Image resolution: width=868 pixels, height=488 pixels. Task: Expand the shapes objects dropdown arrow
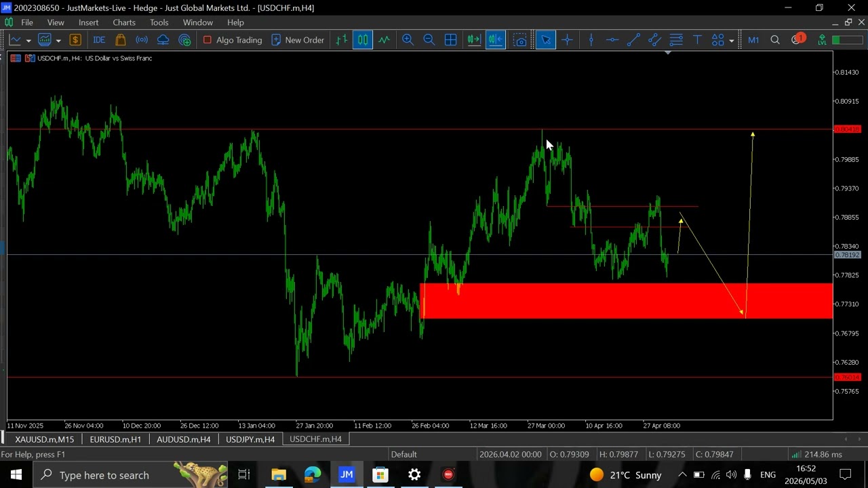pyautogui.click(x=731, y=41)
